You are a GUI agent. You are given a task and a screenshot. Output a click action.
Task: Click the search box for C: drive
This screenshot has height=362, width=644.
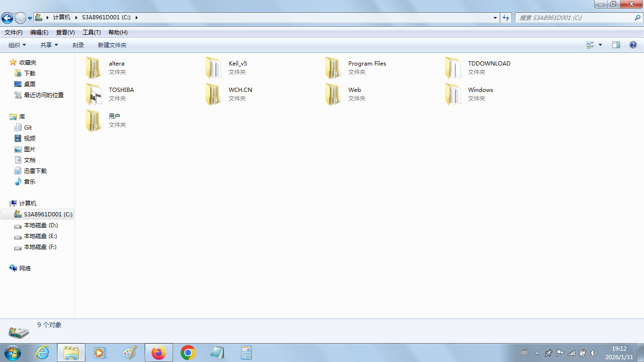click(x=575, y=17)
